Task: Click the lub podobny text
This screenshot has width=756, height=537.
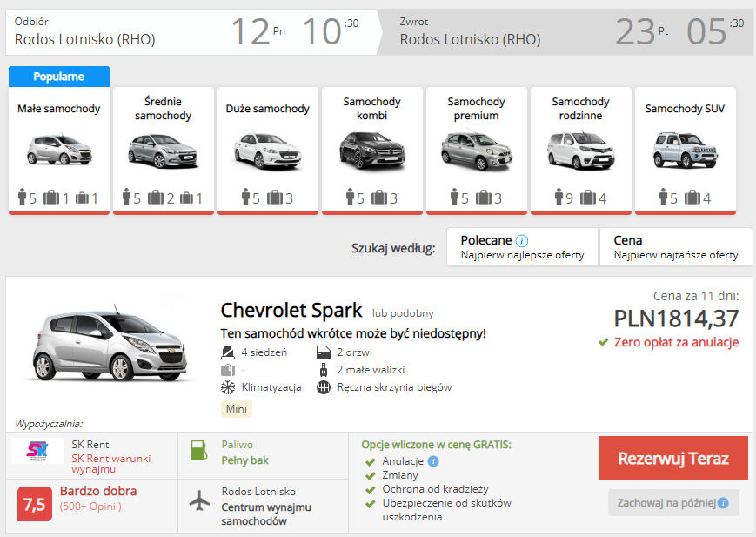Action: [403, 313]
